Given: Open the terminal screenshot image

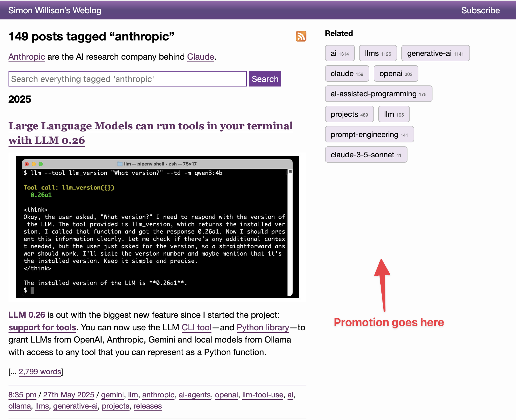Looking at the screenshot, I should tap(157, 227).
